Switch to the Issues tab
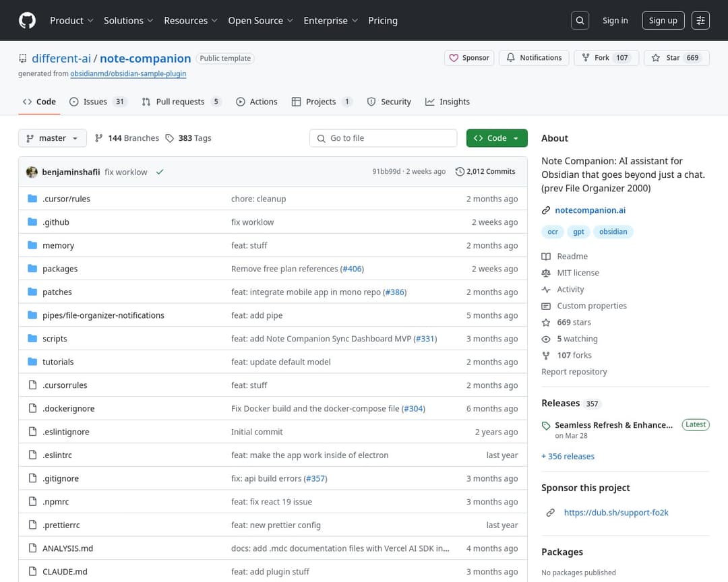 pos(97,102)
